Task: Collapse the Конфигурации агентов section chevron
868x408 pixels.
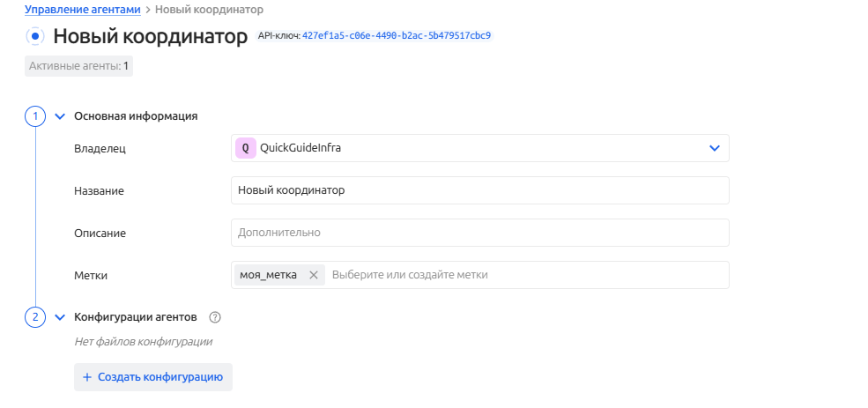Action: (60, 317)
